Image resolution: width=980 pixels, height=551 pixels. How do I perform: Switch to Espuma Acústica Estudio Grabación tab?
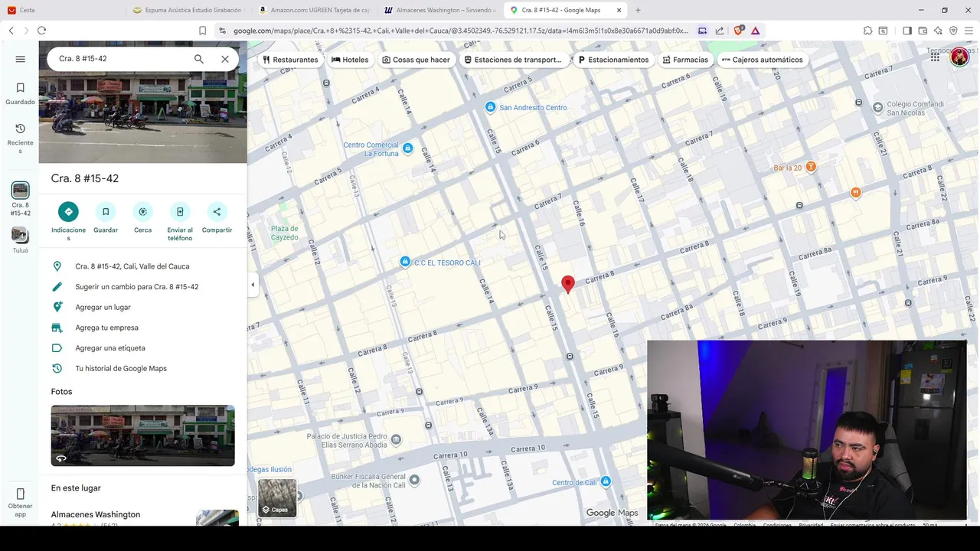(x=186, y=10)
